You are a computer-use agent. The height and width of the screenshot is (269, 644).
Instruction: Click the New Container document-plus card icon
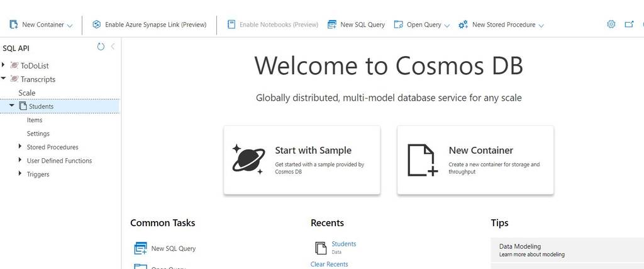click(x=422, y=160)
